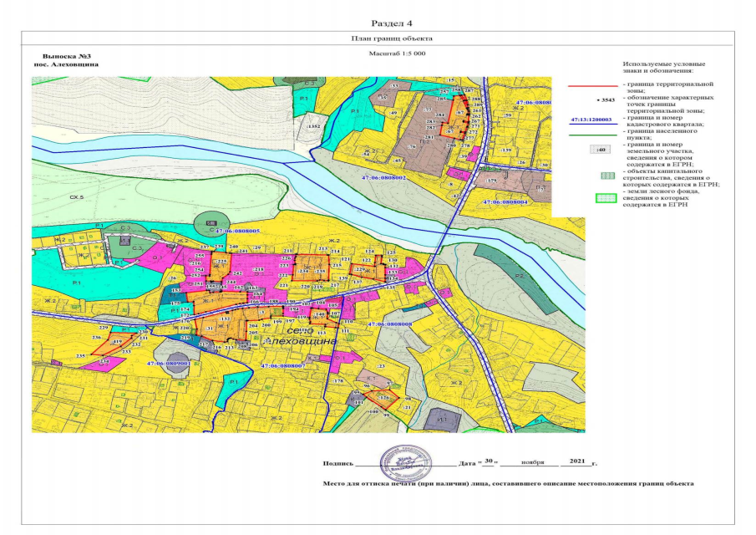Click cadastral quarter label 47:06:0808008

(388, 323)
